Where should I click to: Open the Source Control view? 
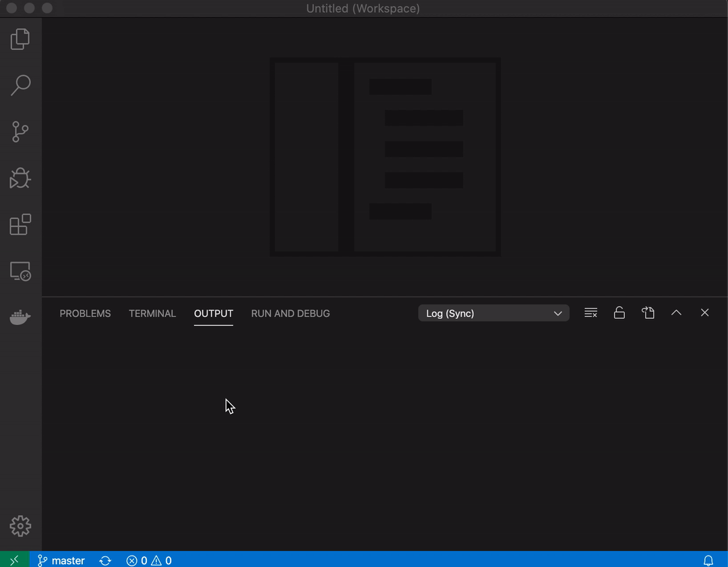(x=20, y=132)
